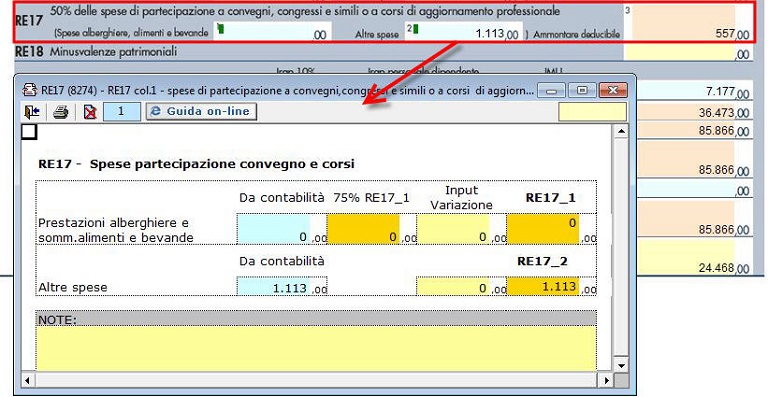Click heading RE17 - Spese partecipazione convegno e corsi

pos(196,164)
